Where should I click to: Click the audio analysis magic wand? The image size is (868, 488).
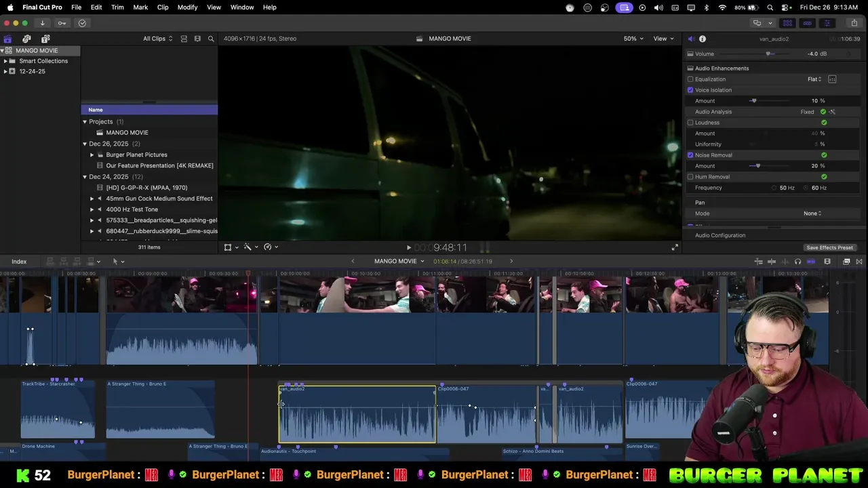point(832,112)
